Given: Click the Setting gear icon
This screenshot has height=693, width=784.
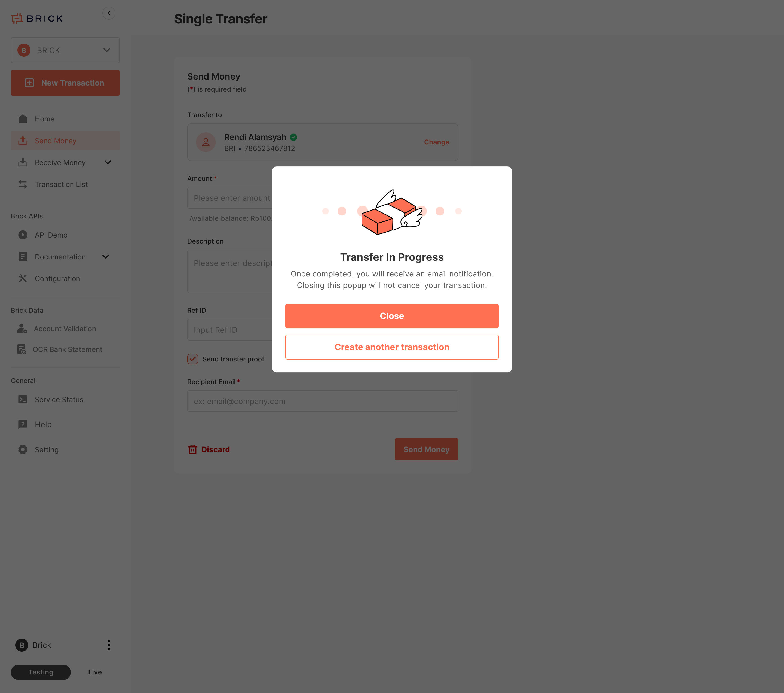Looking at the screenshot, I should coord(23,449).
